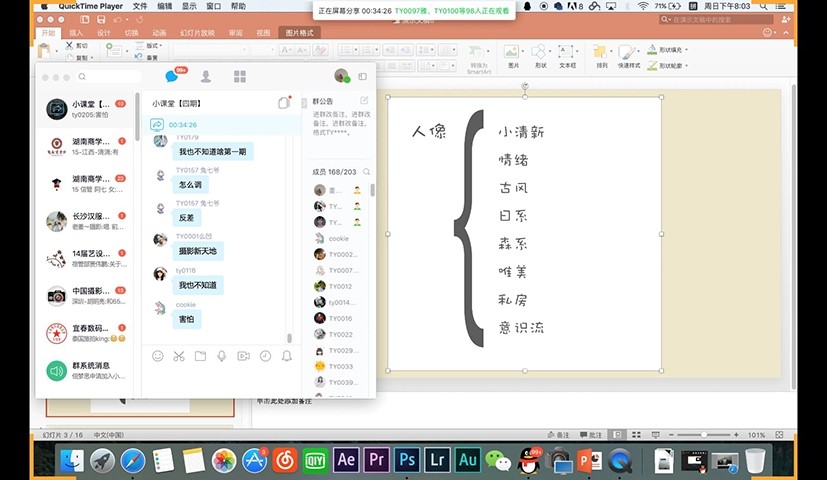Toggle the 备注 notes pane in status bar
Viewport: 827px width, 480px height.
pos(559,435)
